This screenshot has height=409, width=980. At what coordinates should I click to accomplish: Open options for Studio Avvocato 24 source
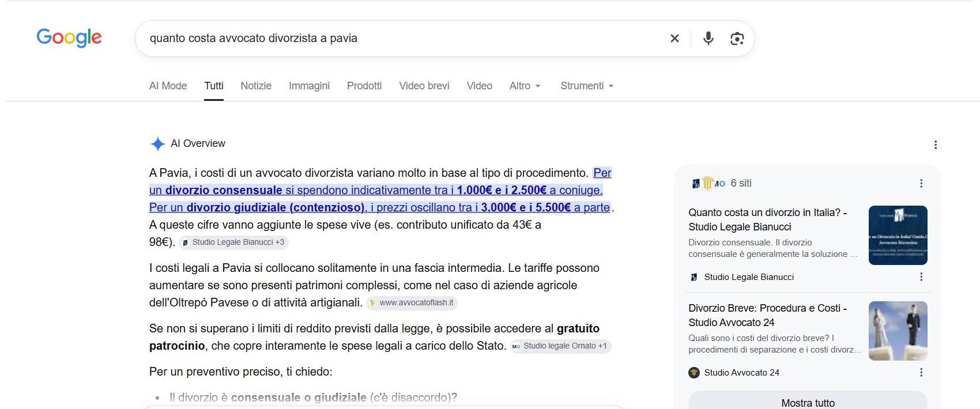pos(921,373)
